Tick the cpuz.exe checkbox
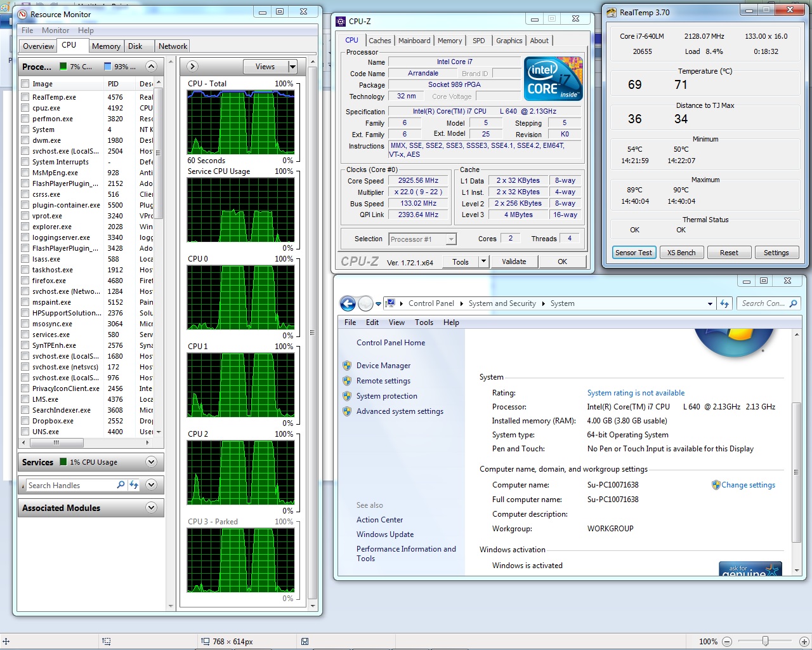This screenshot has height=650, width=812. (25, 108)
